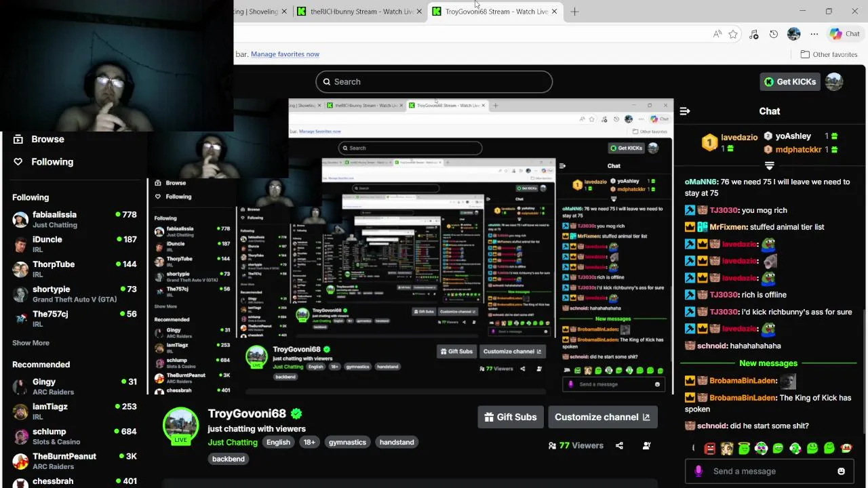This screenshot has height=488, width=868.
Task: Open shortypie Grand Theft Auto V channel
Action: [x=75, y=294]
